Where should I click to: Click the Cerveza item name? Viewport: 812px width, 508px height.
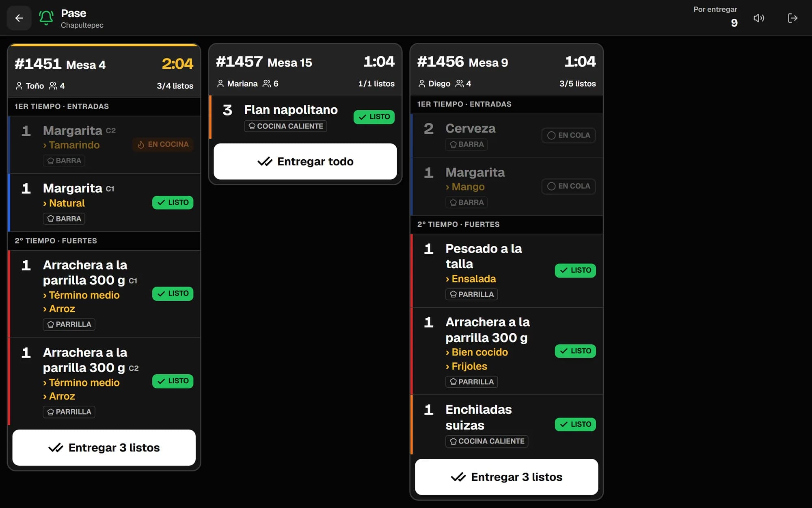[x=471, y=128]
